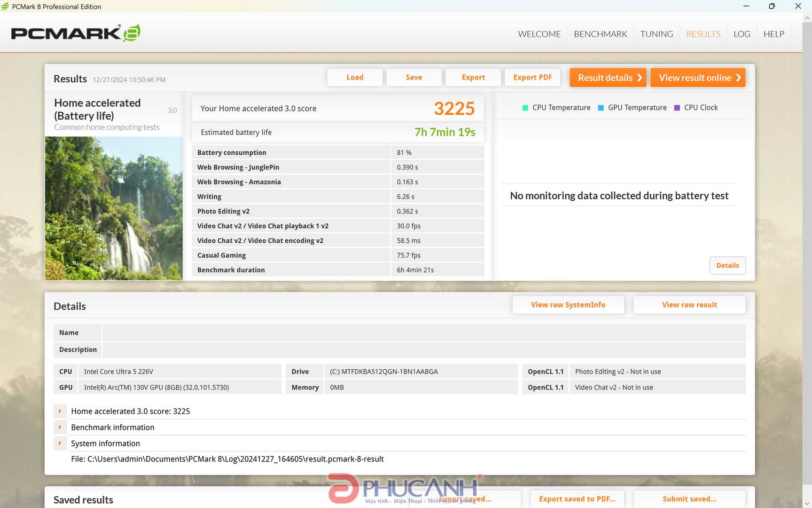
Task: Click Video Chat encoding v2 row
Action: click(x=338, y=240)
